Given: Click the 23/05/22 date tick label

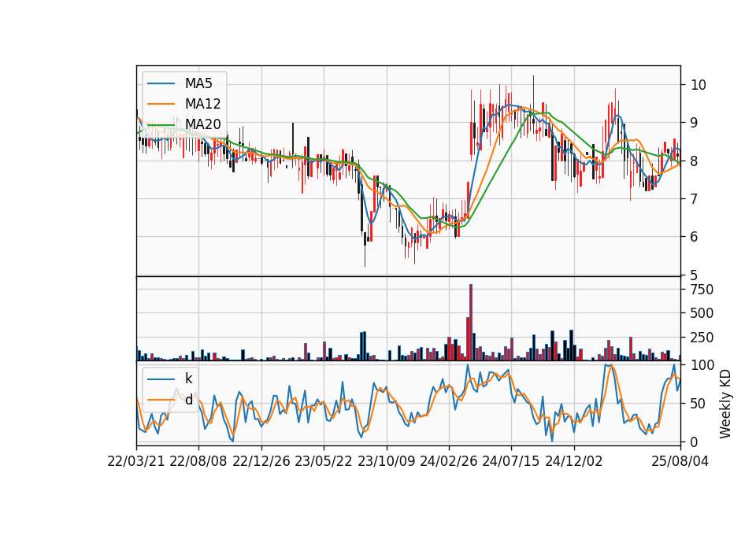Looking at the screenshot, I should (324, 461).
